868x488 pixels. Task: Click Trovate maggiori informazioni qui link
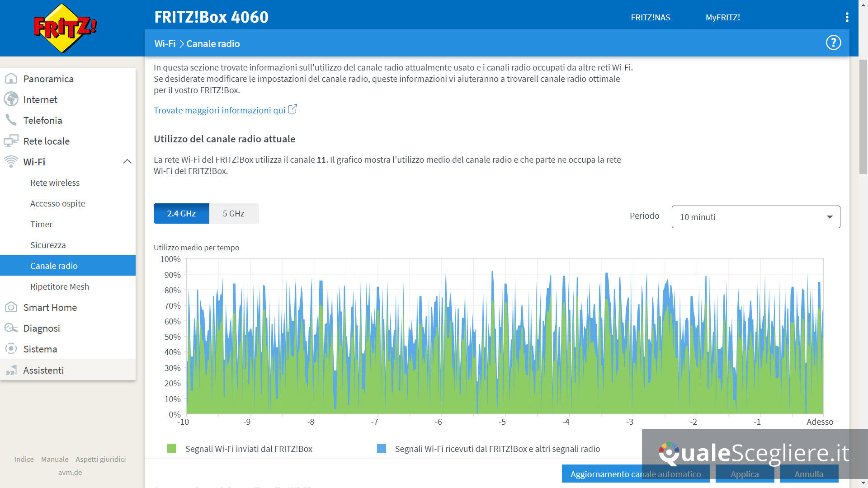(x=220, y=110)
